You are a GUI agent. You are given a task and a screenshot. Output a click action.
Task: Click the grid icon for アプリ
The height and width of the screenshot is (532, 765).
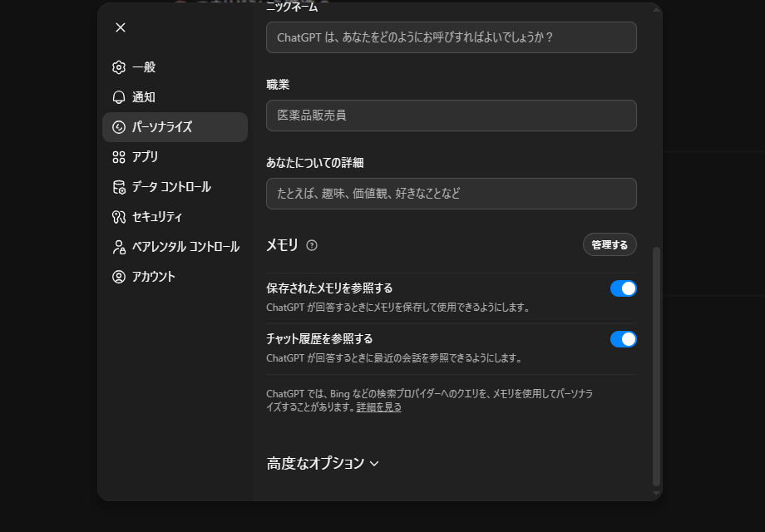[119, 157]
